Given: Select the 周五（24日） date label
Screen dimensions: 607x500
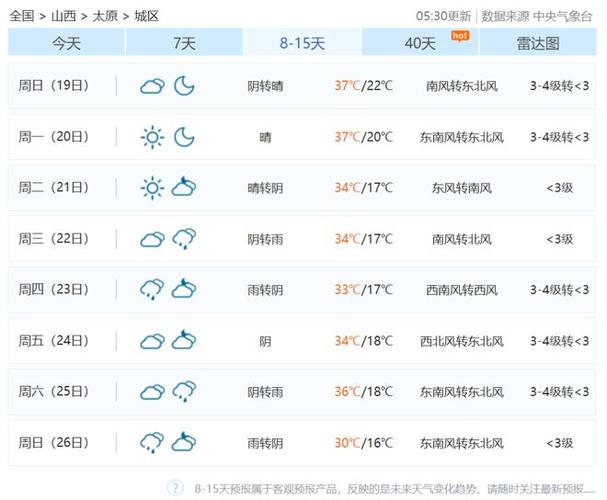Looking at the screenshot, I should click(x=53, y=341).
